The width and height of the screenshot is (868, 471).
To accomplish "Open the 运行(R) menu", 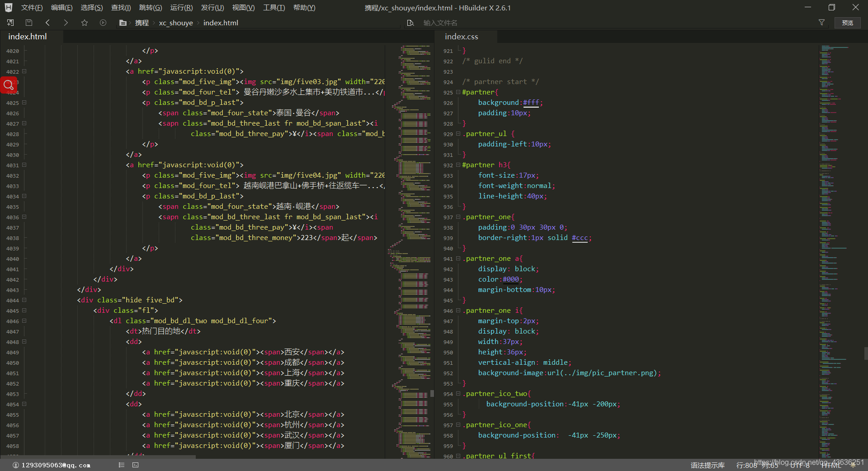I will click(181, 8).
